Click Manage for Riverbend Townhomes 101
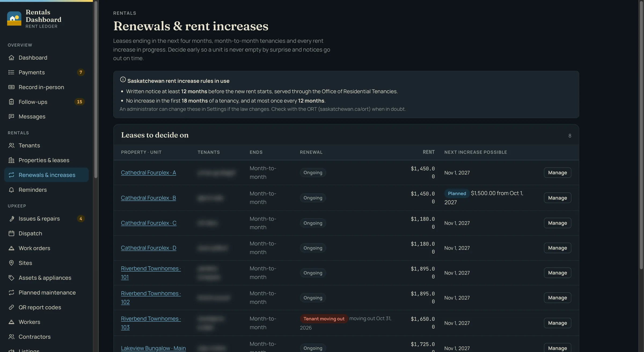This screenshot has height=352, width=644. 557,273
